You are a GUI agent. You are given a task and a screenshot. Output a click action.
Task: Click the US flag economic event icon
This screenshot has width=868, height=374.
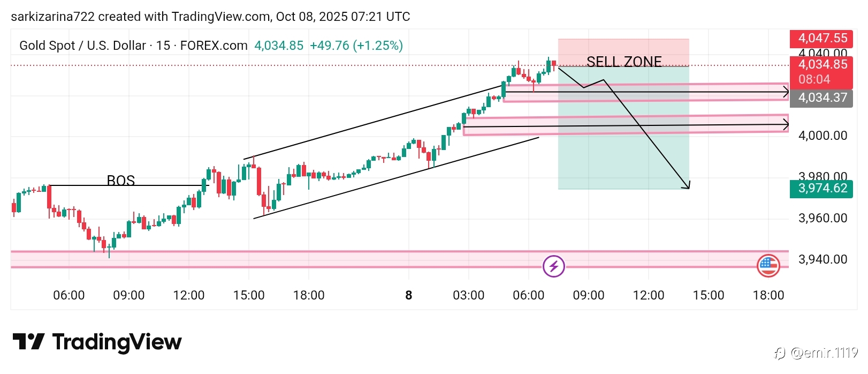[x=768, y=266]
